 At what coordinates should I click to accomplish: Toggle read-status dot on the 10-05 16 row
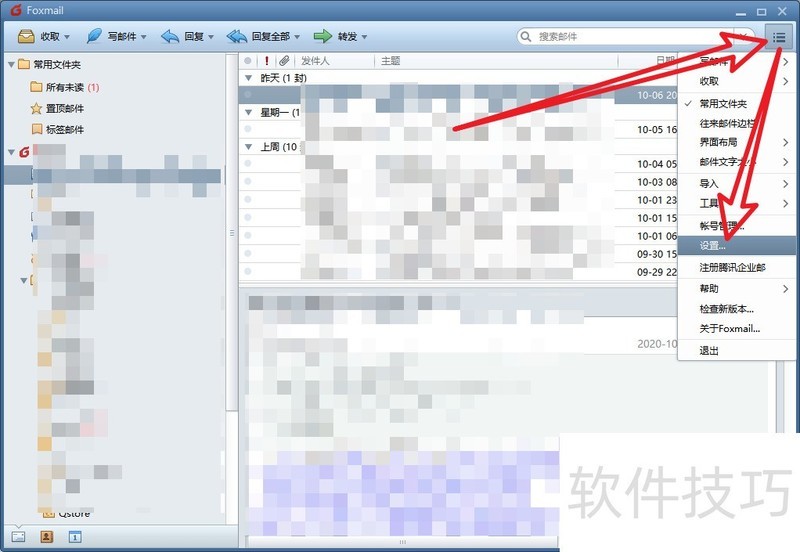[247, 129]
